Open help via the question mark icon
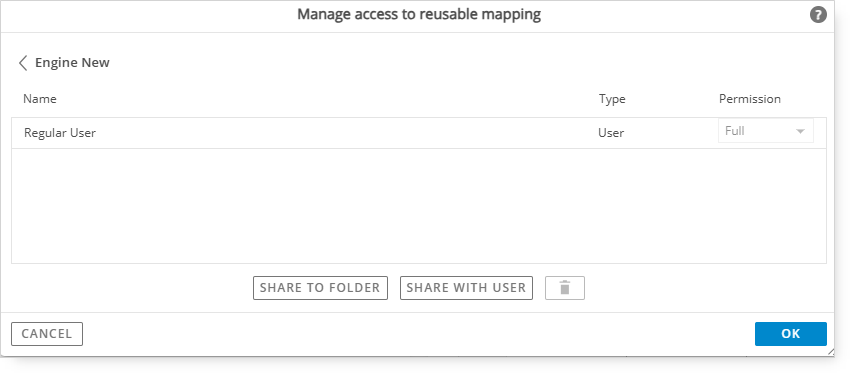The image size is (850, 373). coord(818,15)
